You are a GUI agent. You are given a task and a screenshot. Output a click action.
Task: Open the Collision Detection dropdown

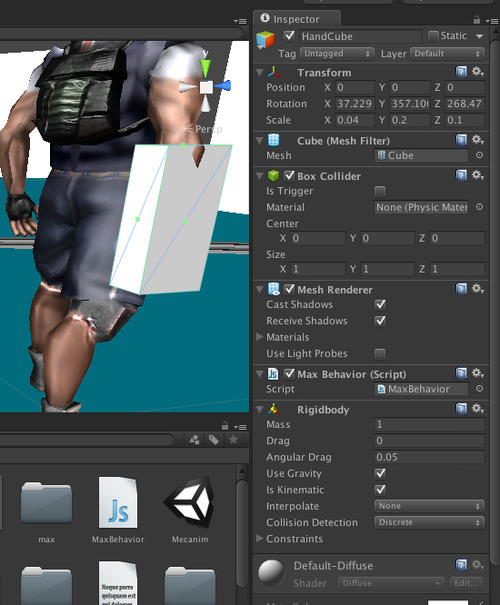click(x=429, y=522)
